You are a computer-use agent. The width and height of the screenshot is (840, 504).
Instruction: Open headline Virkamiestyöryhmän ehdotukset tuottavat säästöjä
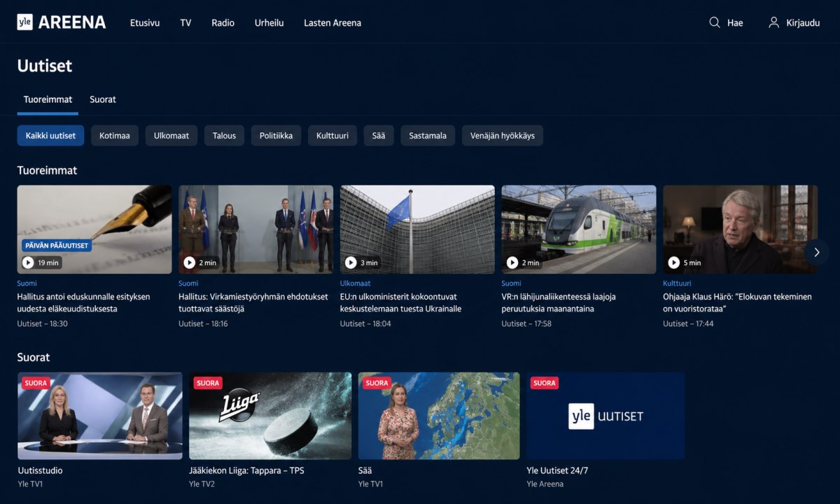pyautogui.click(x=253, y=302)
